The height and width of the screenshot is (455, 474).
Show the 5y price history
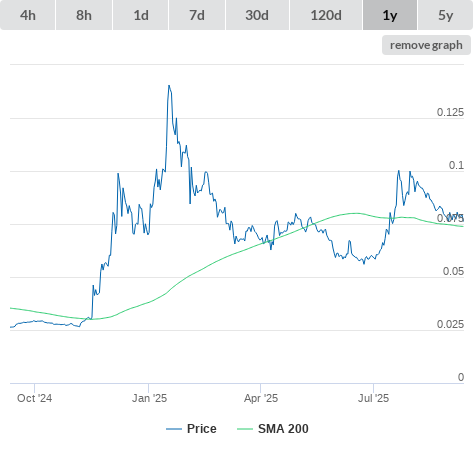(x=446, y=15)
